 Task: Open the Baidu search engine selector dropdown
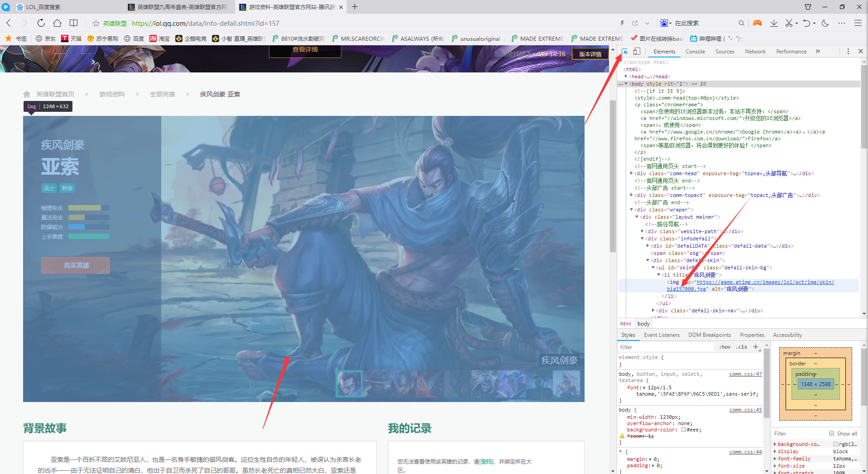click(666, 23)
